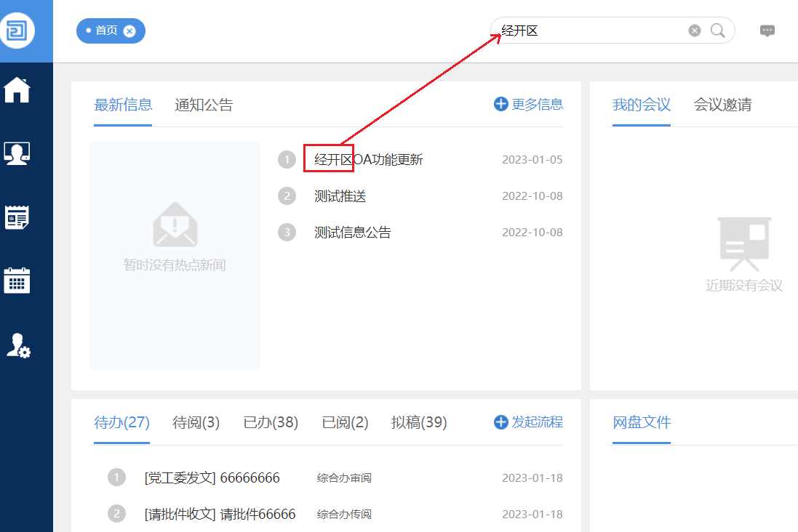Viewport: 798px width, 532px height.
Task: Click the number 2 badge beside 测试推送
Action: (x=287, y=196)
